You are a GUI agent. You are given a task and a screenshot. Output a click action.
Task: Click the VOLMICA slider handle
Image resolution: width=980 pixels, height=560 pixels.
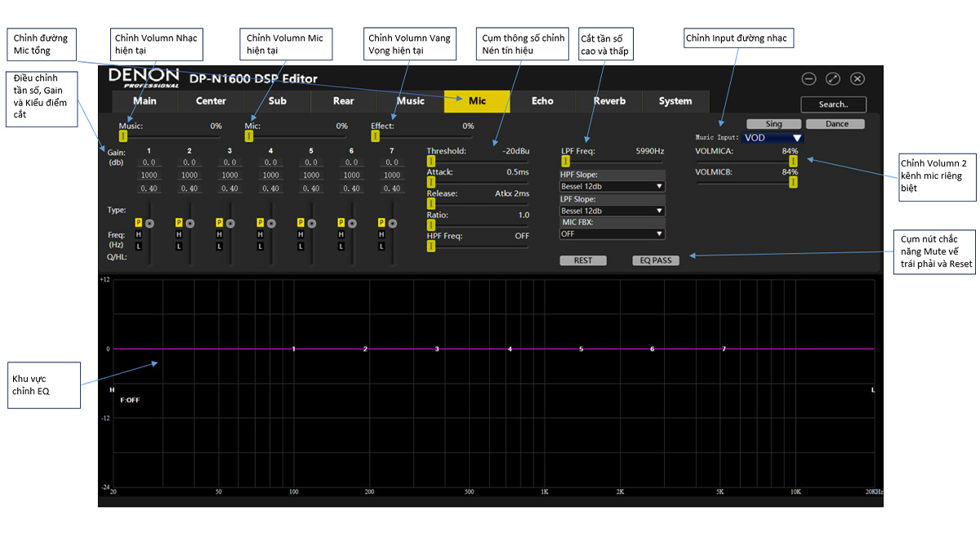point(792,162)
